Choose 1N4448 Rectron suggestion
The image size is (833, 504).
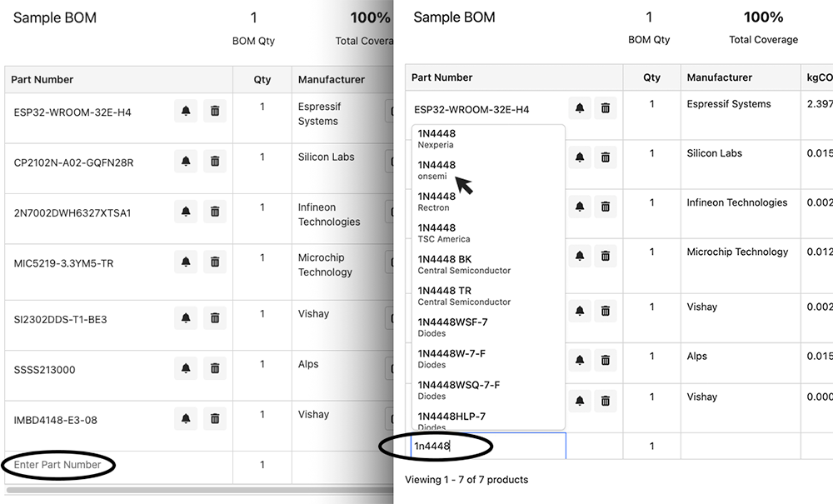[436, 202]
